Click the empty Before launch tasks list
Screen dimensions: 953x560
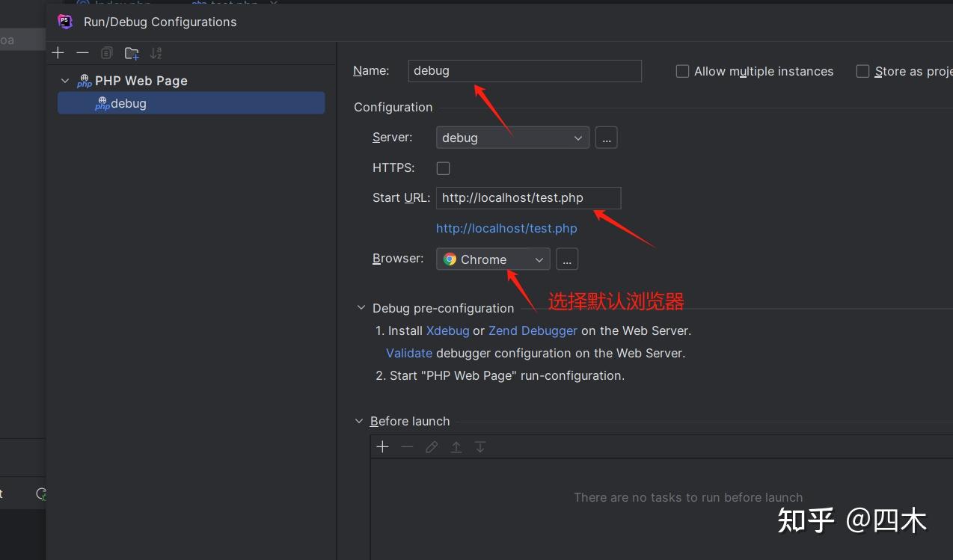[x=661, y=508]
